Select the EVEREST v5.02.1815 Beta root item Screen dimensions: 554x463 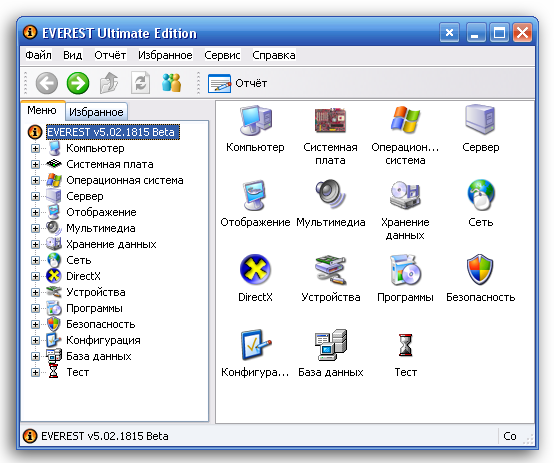113,132
